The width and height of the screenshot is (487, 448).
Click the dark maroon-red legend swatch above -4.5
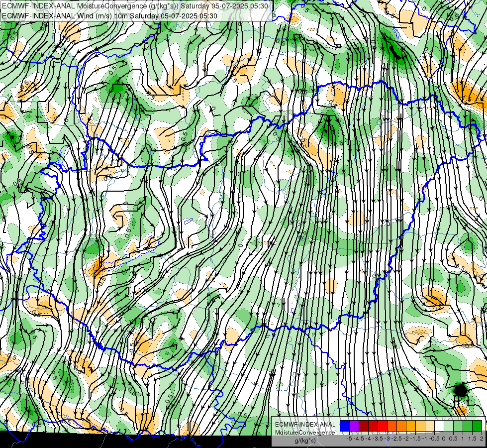point(364,426)
